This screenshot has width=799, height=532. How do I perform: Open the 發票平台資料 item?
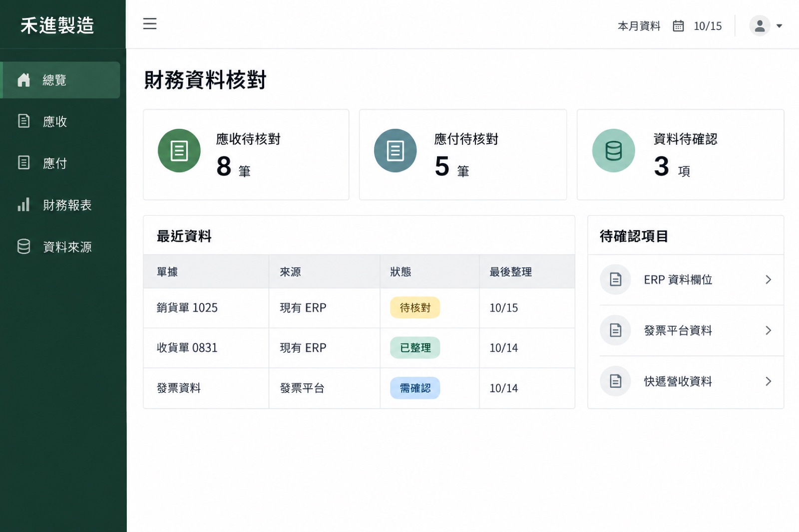[686, 330]
